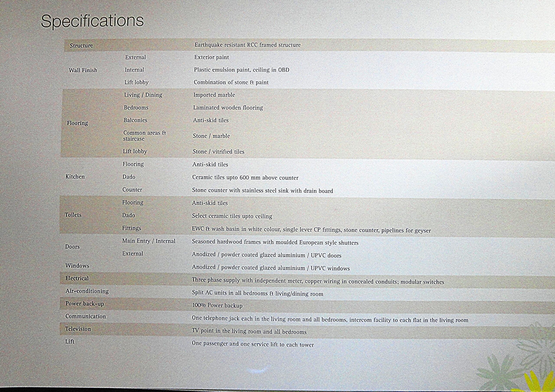Select the Television row label
The width and height of the screenshot is (555, 392).
[x=78, y=329]
